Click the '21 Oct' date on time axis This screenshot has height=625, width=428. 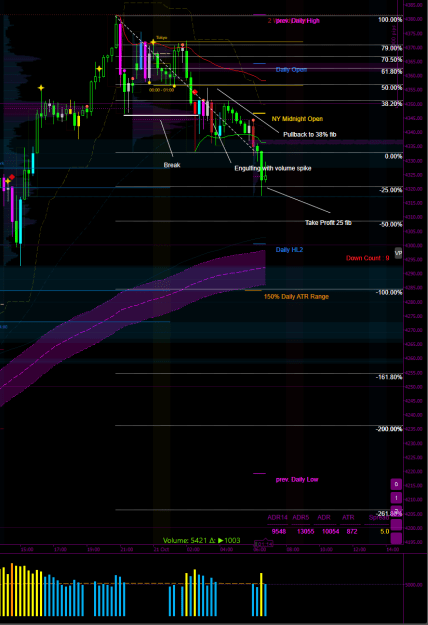pyautogui.click(x=161, y=549)
